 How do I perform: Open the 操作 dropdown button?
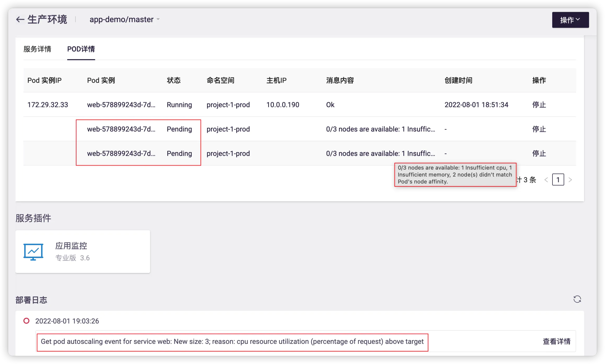coord(570,20)
